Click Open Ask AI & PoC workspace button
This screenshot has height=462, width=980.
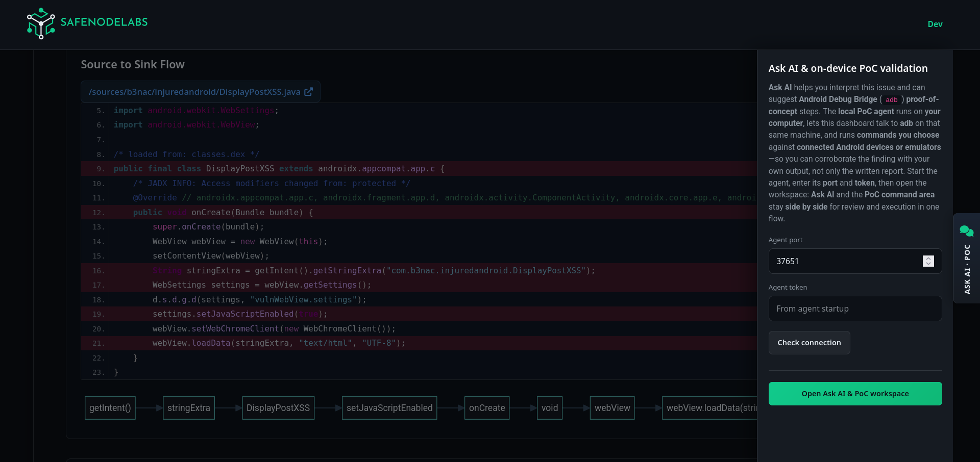click(855, 394)
